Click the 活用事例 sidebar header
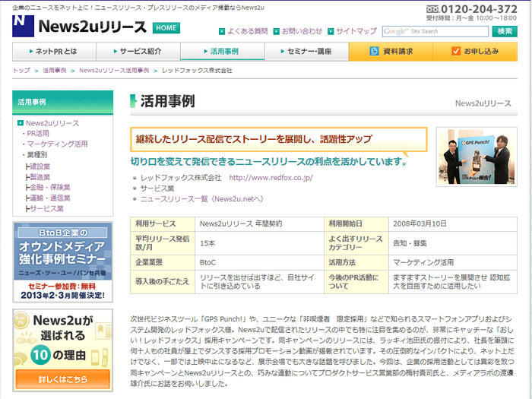The image size is (532, 399). tap(63, 102)
